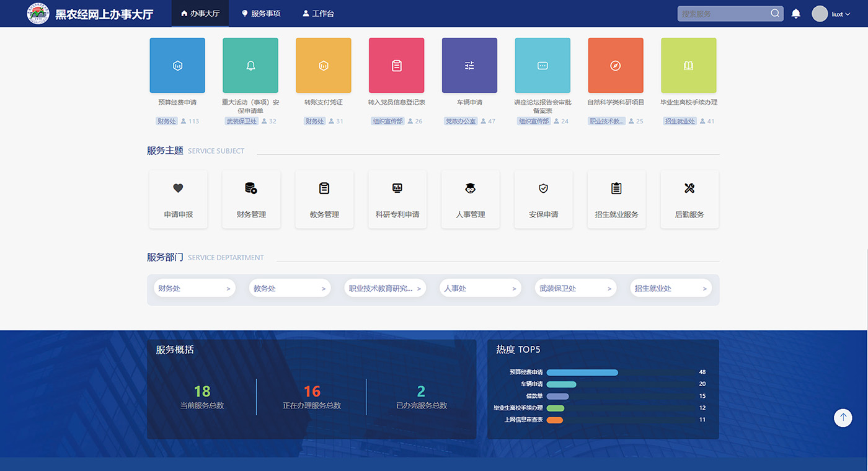Click the 预算经费申请 bar in 热度 TOP5

[582, 372]
